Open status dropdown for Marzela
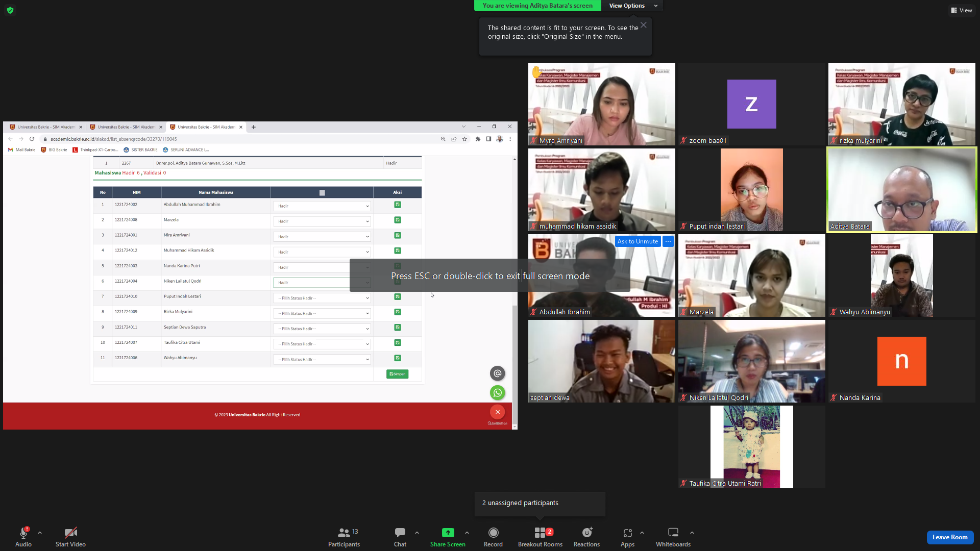980x551 pixels. [322, 221]
